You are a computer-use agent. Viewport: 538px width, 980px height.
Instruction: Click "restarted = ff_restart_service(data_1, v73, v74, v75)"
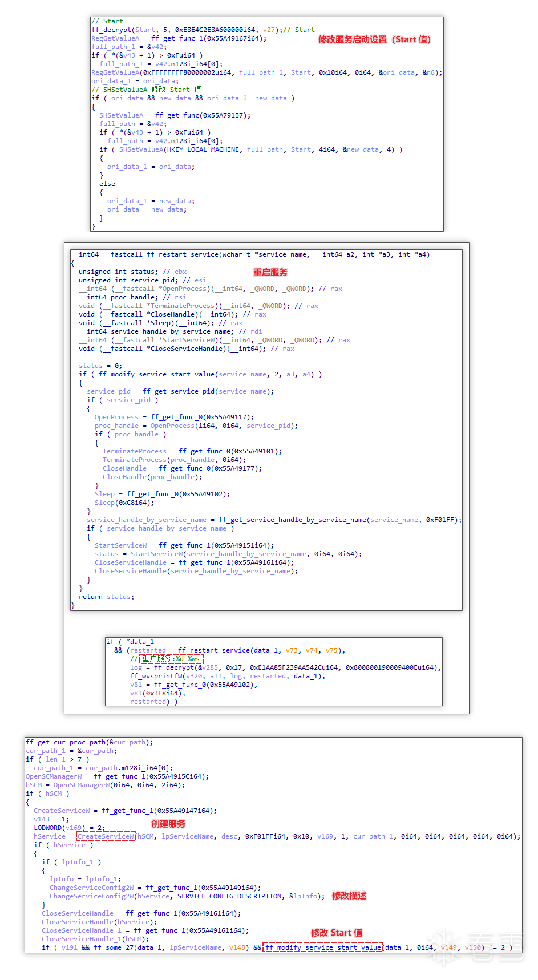click(236, 650)
